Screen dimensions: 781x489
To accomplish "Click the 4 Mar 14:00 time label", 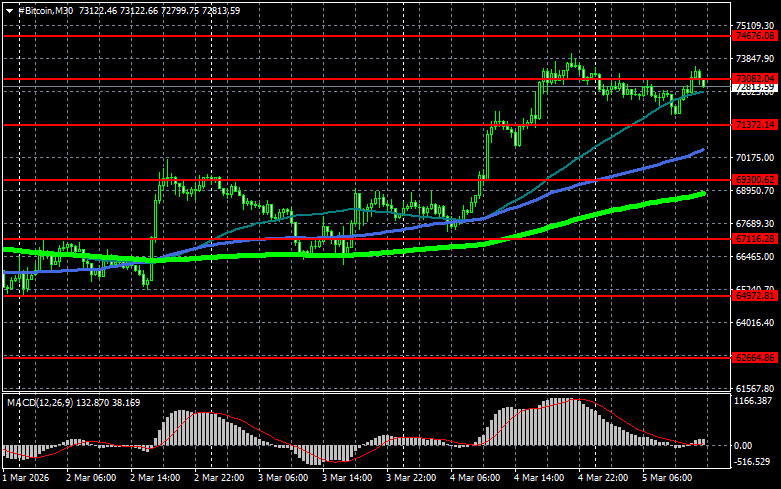I will (x=539, y=478).
